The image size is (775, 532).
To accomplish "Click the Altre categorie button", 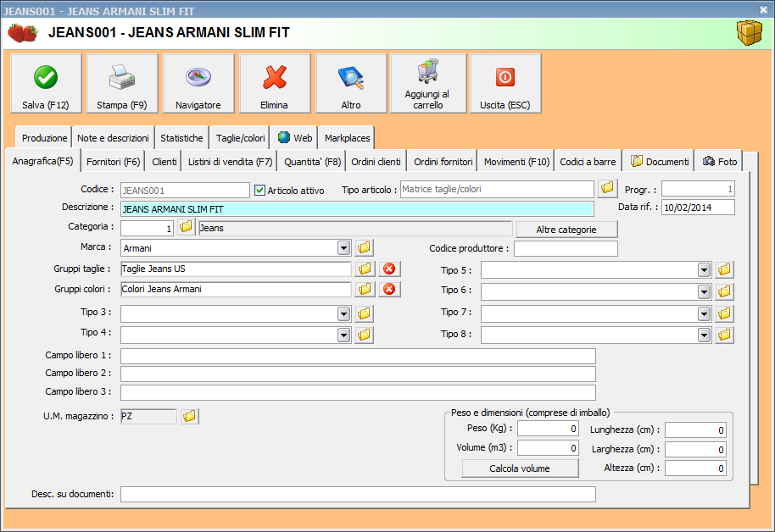I will [566, 230].
